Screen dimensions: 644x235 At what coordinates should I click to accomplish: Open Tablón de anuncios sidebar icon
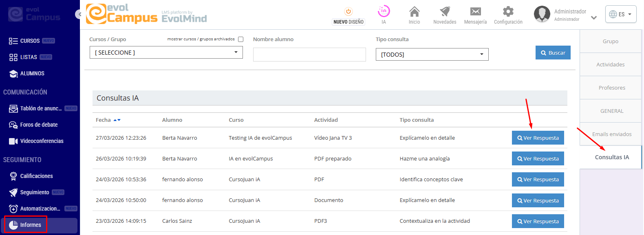click(x=13, y=109)
